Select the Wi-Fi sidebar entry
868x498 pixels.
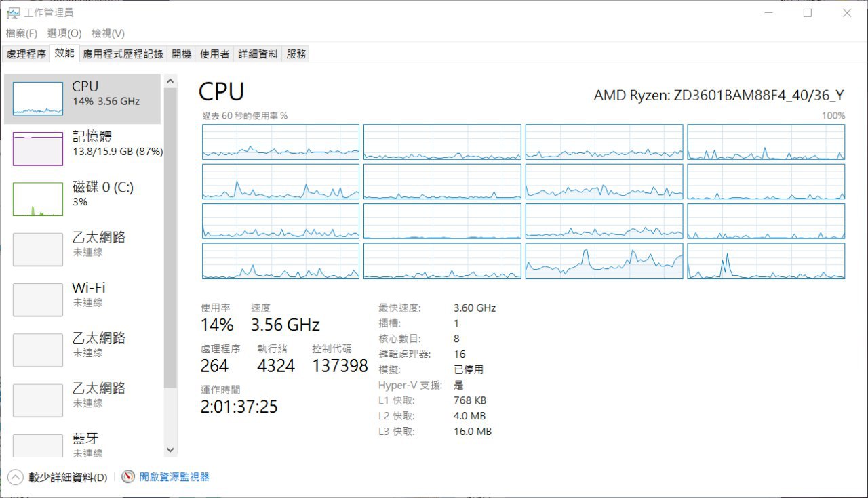[x=83, y=299]
